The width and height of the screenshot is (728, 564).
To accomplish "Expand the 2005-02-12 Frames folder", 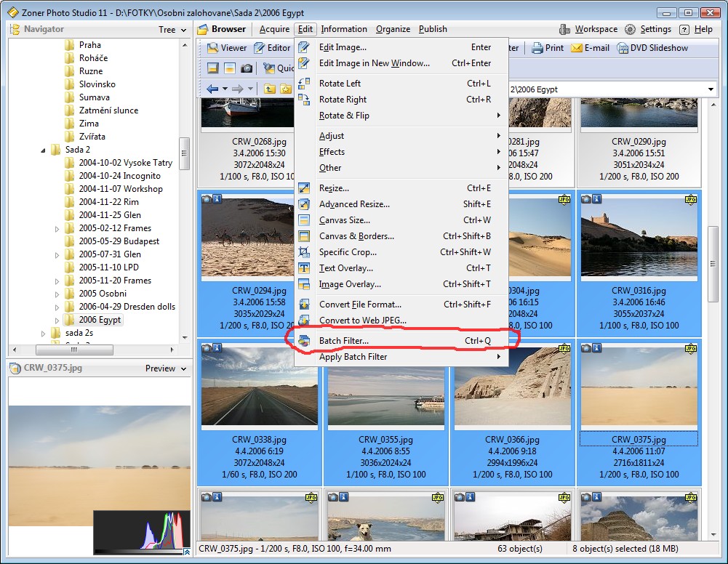I will tap(57, 229).
